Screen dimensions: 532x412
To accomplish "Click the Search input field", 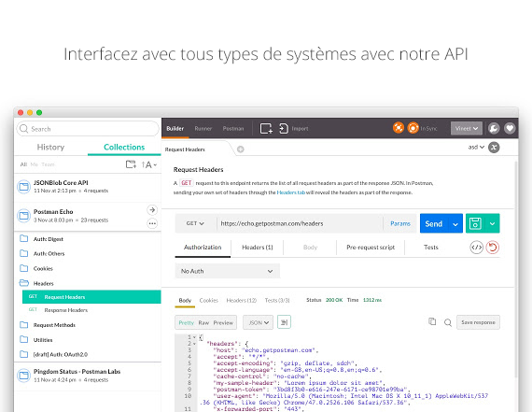I will tap(88, 129).
